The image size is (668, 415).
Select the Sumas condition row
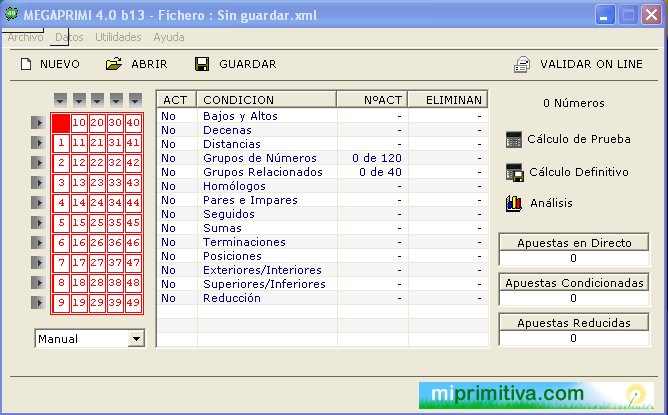click(x=322, y=228)
